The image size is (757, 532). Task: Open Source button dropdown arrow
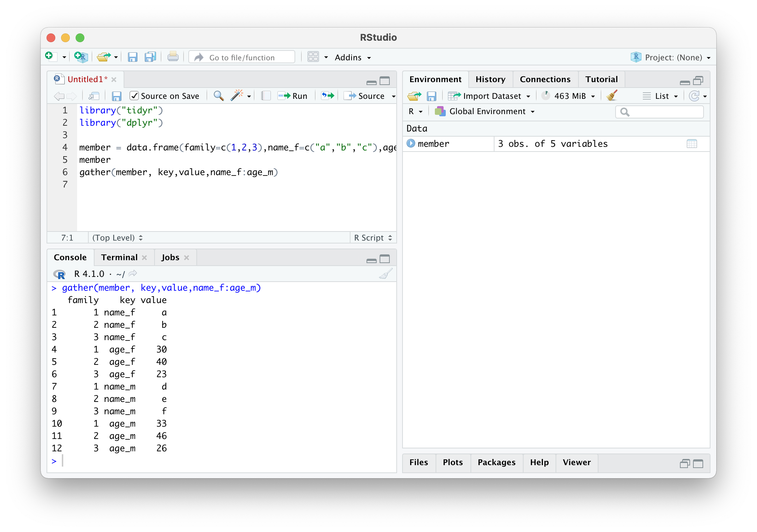[x=393, y=96]
